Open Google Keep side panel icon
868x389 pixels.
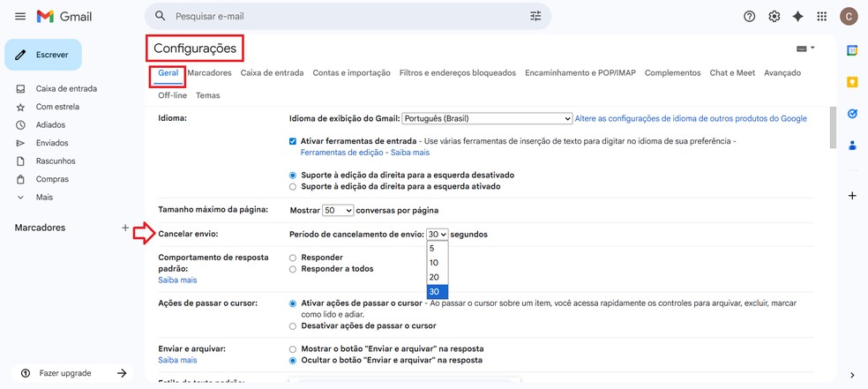pos(852,82)
